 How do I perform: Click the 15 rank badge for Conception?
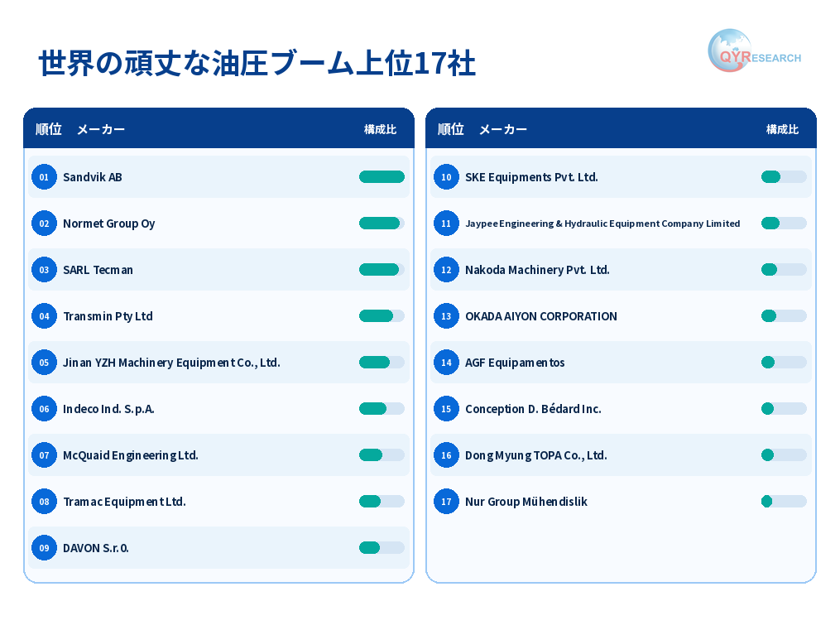click(x=446, y=409)
